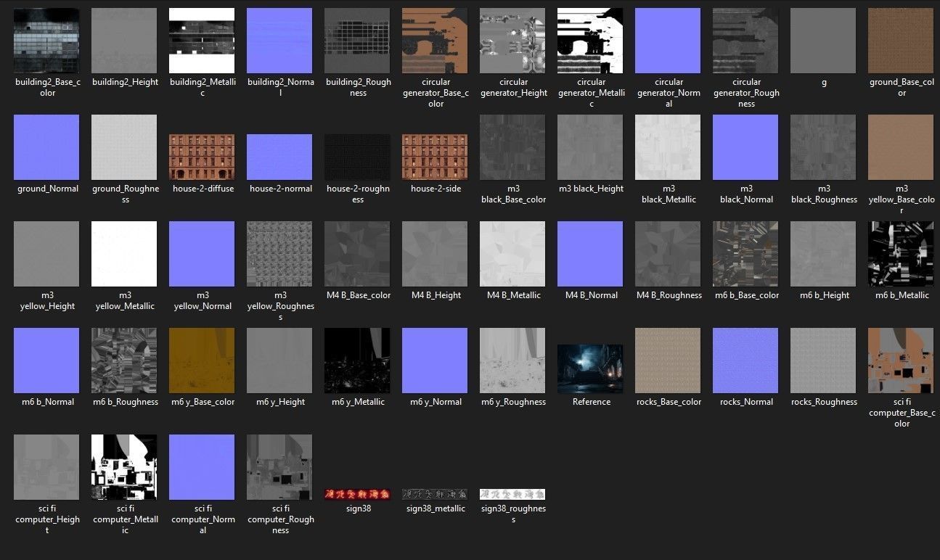Image resolution: width=940 pixels, height=560 pixels.
Task: Select m6 b_Metallic black thumbnail
Action: pyautogui.click(x=901, y=254)
